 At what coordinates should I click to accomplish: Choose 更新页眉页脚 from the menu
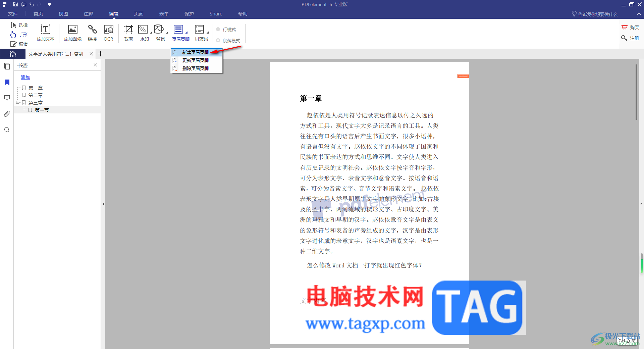point(196,60)
